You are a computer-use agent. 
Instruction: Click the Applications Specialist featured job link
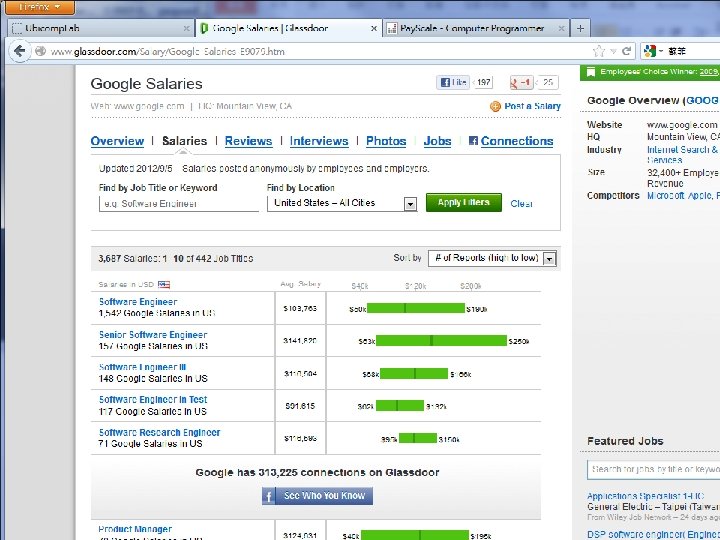pos(645,496)
